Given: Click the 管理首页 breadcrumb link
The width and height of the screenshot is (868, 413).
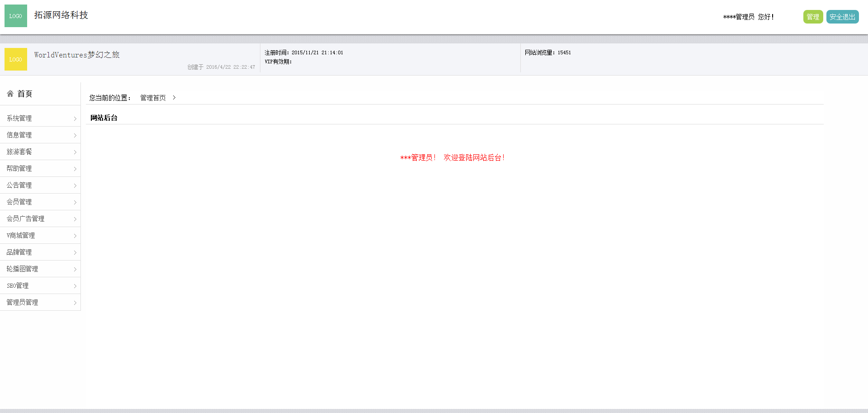Looking at the screenshot, I should 153,98.
